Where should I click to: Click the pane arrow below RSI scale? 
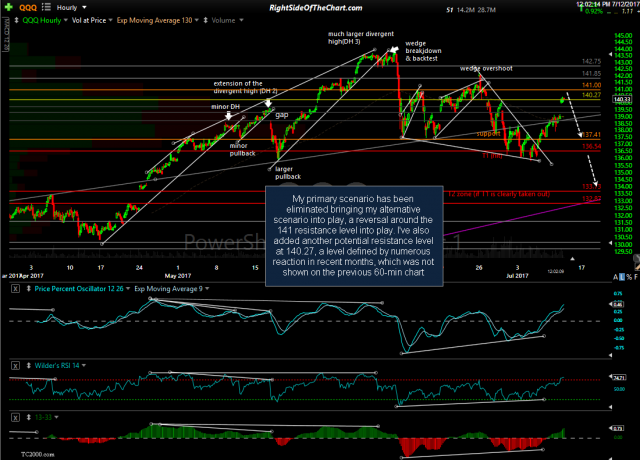(x=611, y=407)
